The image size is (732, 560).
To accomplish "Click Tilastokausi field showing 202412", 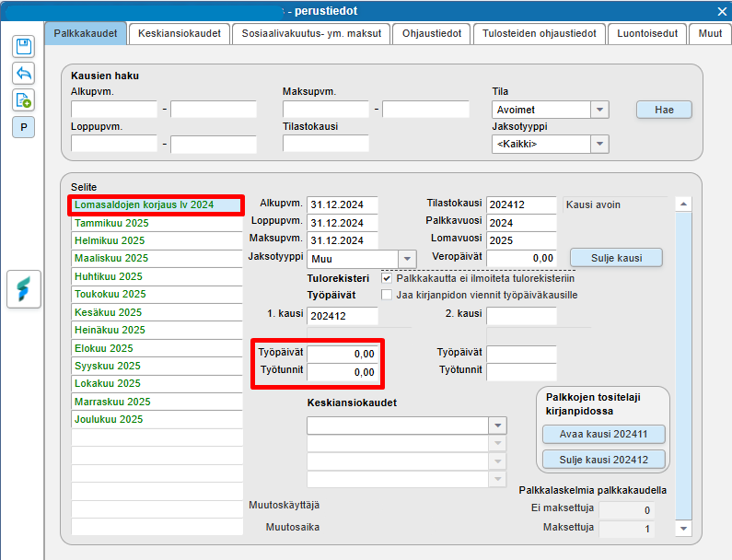I will (521, 204).
